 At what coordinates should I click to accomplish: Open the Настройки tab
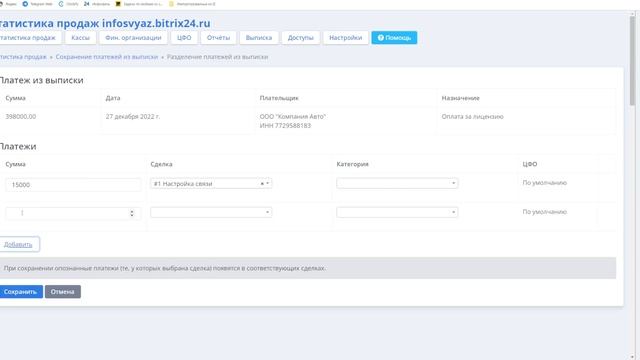(346, 38)
